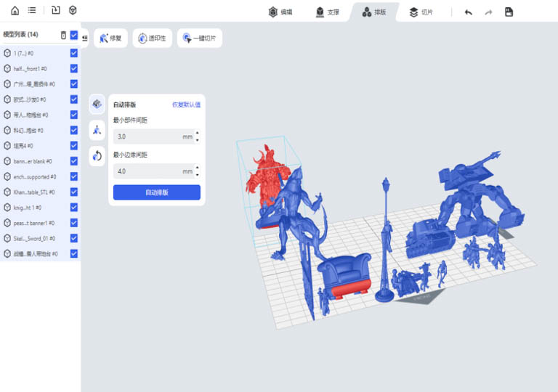Uncheck the 'knig...ht 1 #0' checkbox
This screenshot has width=558, height=392.
point(74,207)
